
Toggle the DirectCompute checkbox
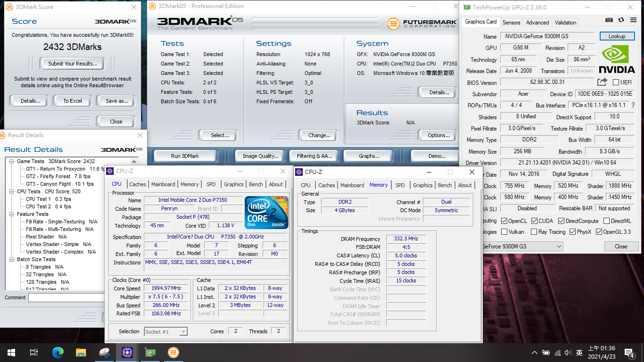[x=561, y=221]
